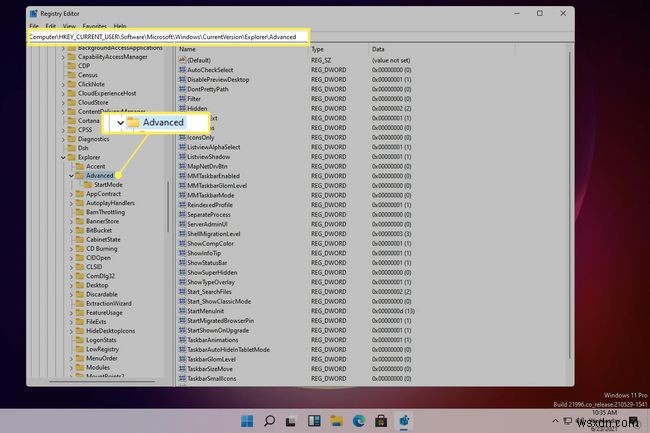Click the StartMenuInit DWORD icon
Image resolution: width=650 pixels, height=433 pixels.
pos(182,311)
